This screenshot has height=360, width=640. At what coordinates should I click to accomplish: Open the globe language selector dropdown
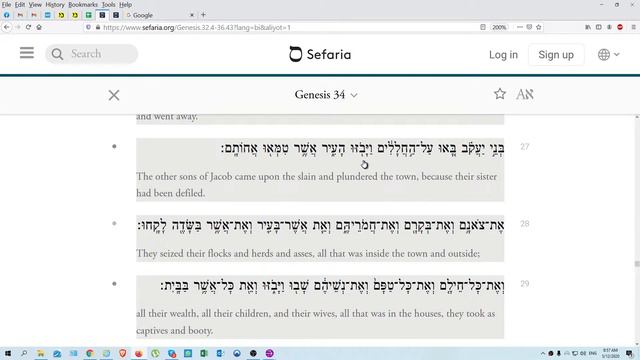click(x=608, y=54)
